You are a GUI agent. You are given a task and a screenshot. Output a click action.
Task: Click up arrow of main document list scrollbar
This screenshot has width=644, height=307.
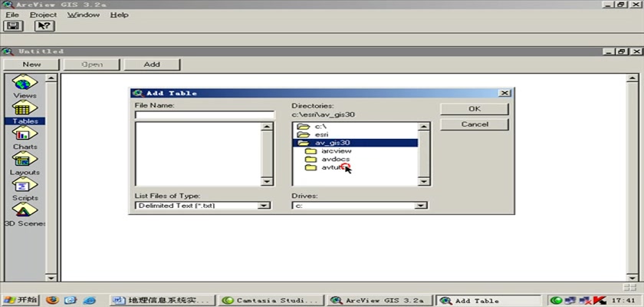tap(632, 78)
